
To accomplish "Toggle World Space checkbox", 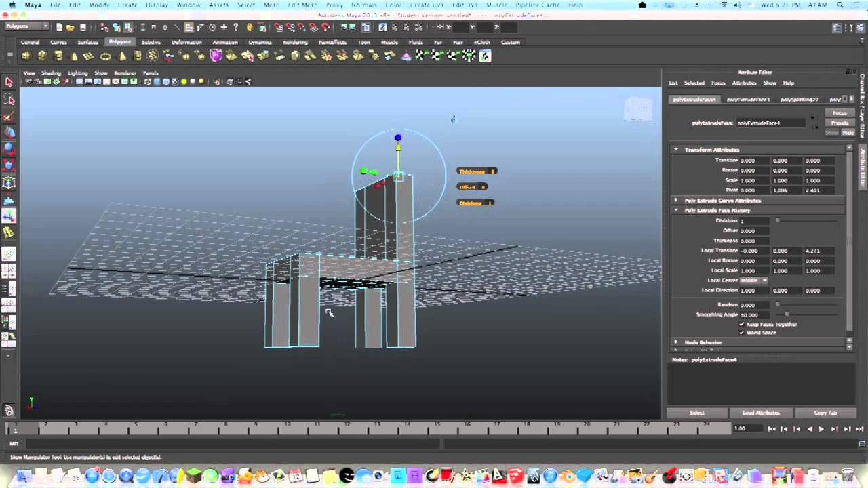I will tap(742, 332).
